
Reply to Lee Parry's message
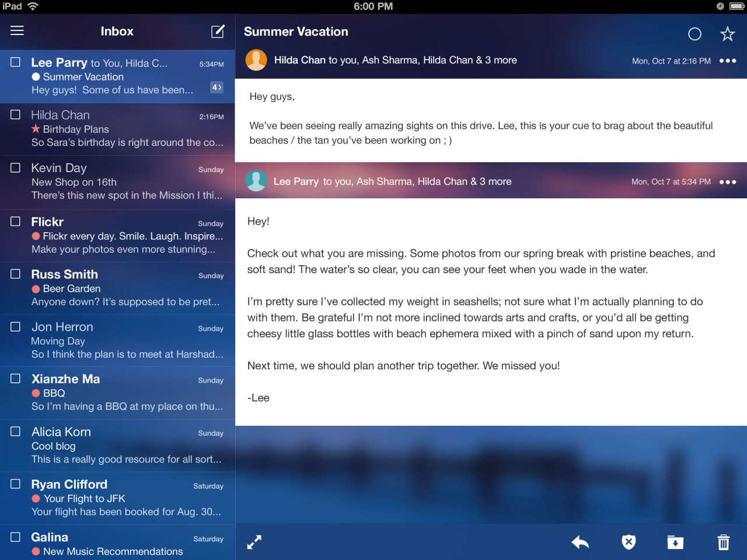(x=580, y=542)
